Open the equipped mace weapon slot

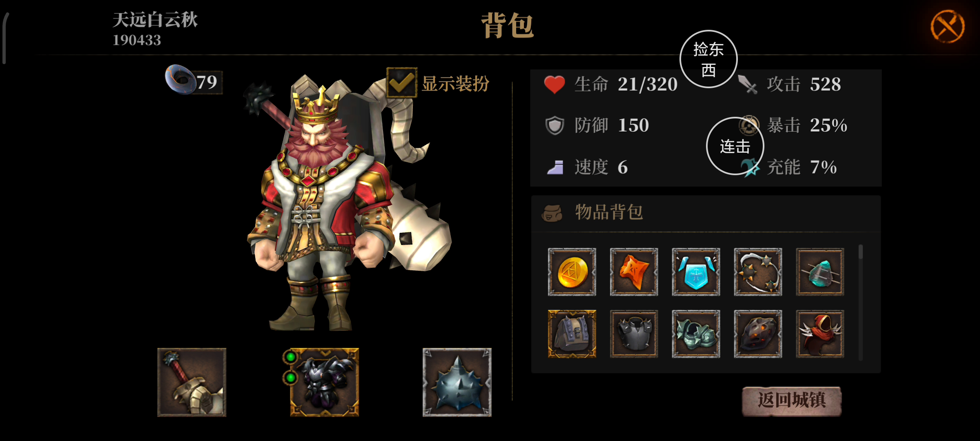point(192,382)
